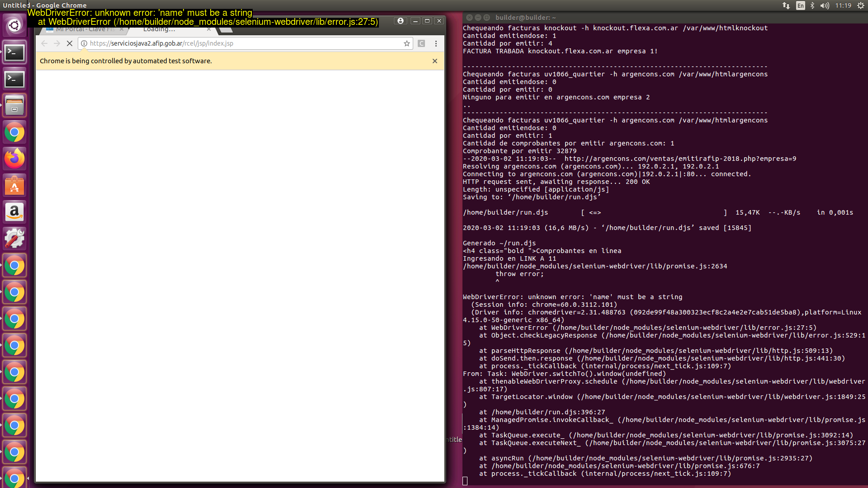Screen dimensions: 868x488
Task: Click the terminal line at asyncRun promise.js:2935:27
Action: click(646, 458)
